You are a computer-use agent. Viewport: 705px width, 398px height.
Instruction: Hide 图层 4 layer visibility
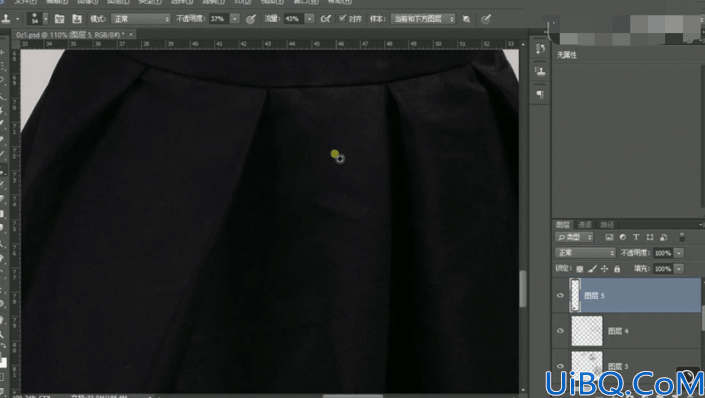tap(560, 331)
